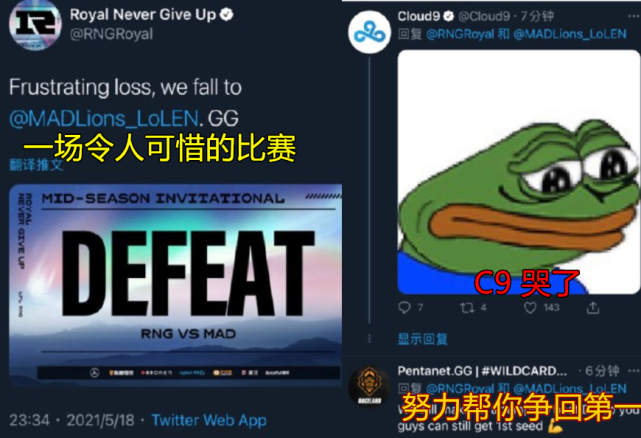The width and height of the screenshot is (641, 438).
Task: Click the verified badge next to Royal Never Give Up
Action: [x=226, y=15]
